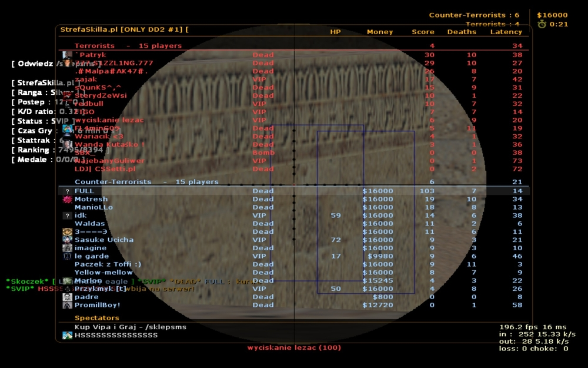Click the avatar beside player `Patryk
The height and width of the screenshot is (368, 588).
click(67, 55)
